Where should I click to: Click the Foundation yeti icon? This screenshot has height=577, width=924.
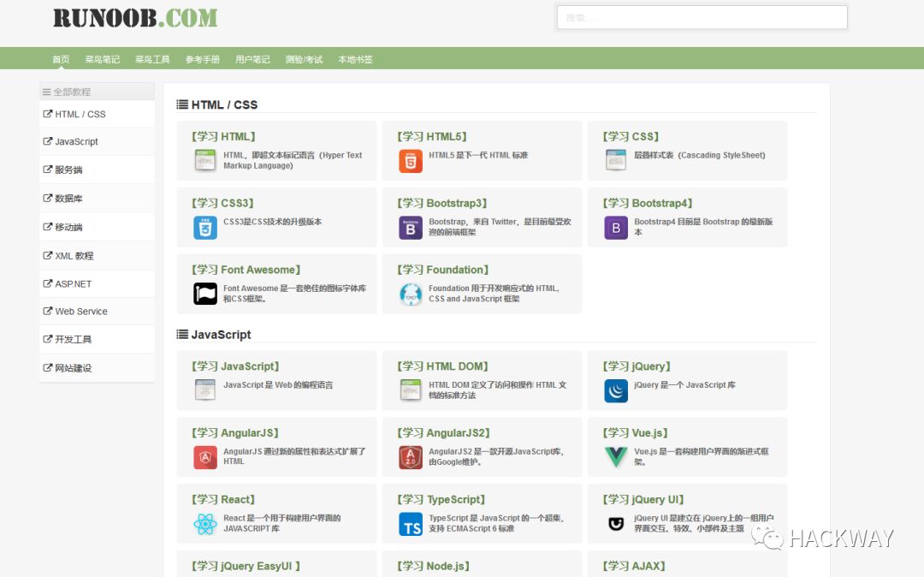(411, 294)
